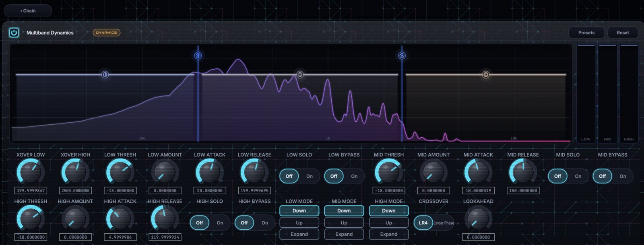
Task: Click the Low Attack knob
Action: point(210,172)
